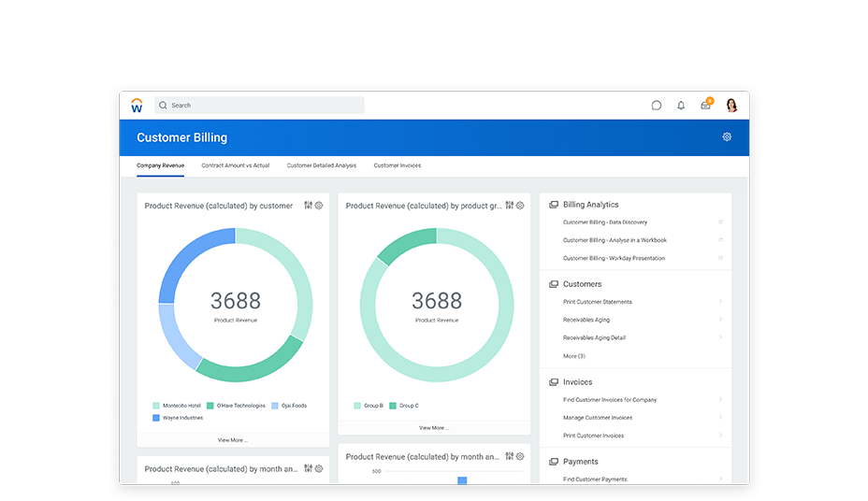Screen dimensions: 868x501
Task: Open gear icon on revenue by product group chart
Action: [x=520, y=205]
